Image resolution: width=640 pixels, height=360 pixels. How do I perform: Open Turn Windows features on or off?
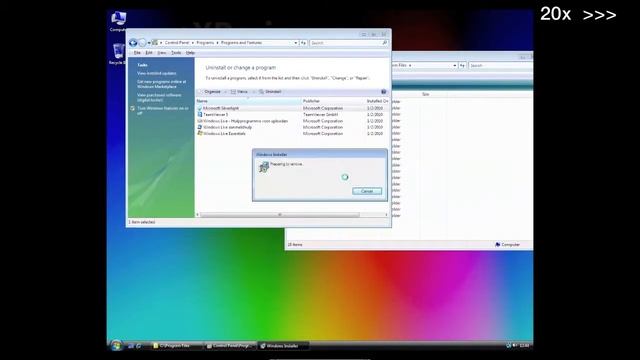click(163, 111)
